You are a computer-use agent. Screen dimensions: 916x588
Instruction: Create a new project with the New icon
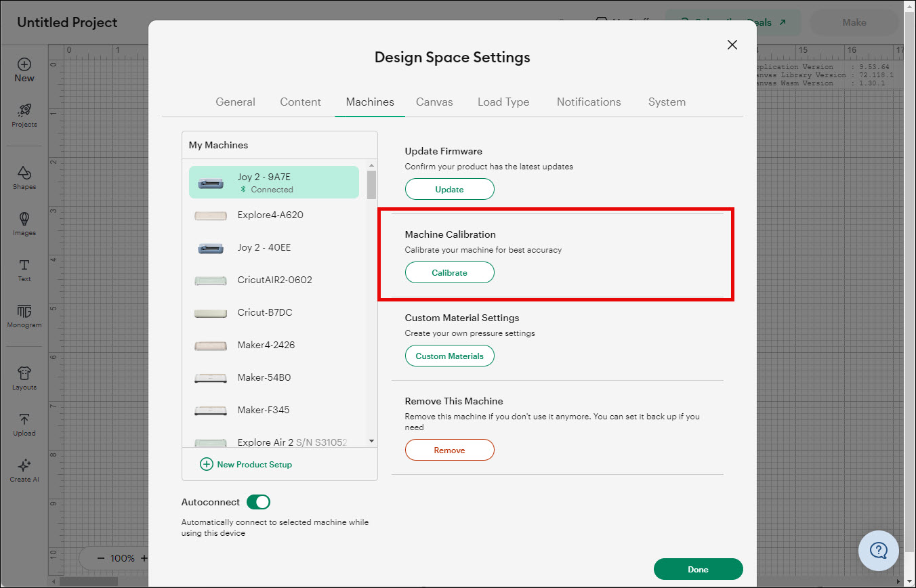24,68
